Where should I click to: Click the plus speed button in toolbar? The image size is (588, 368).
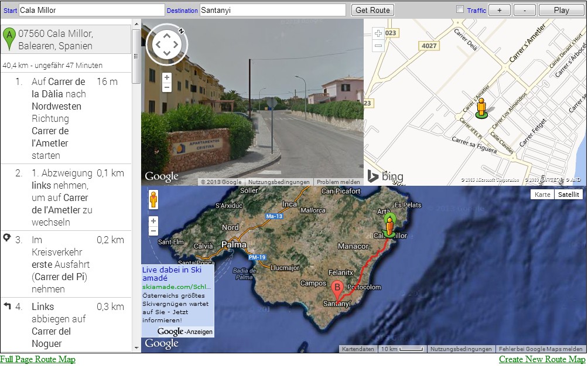pos(499,10)
